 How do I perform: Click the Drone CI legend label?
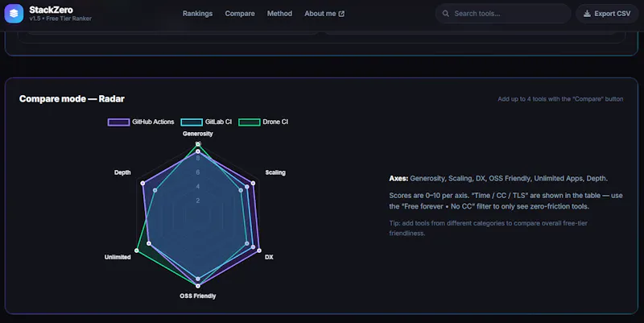(275, 122)
